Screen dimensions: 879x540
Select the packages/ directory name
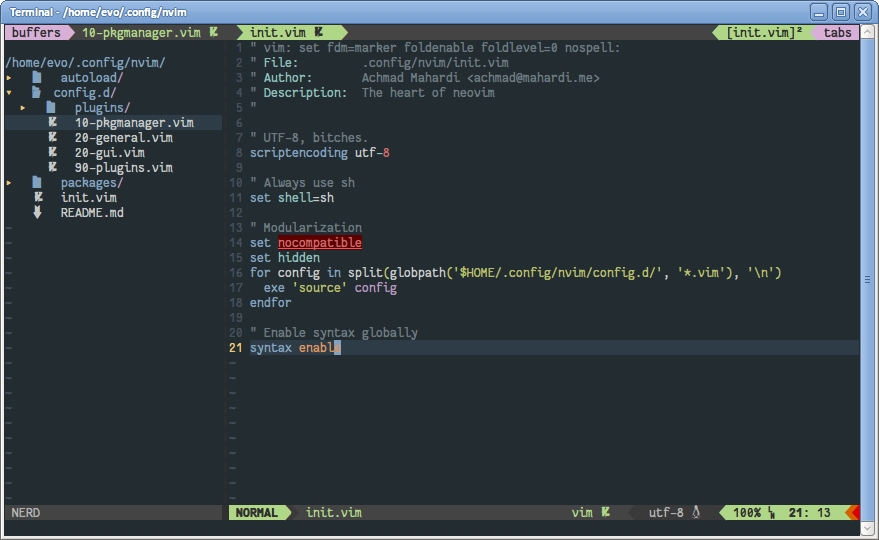[92, 183]
